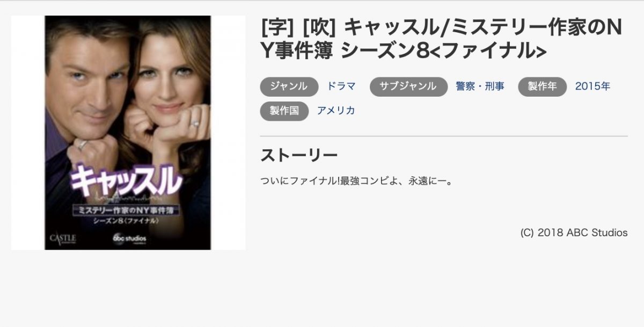Click the CASTLE logo on the poster
The width and height of the screenshot is (644, 327).
[63, 238]
